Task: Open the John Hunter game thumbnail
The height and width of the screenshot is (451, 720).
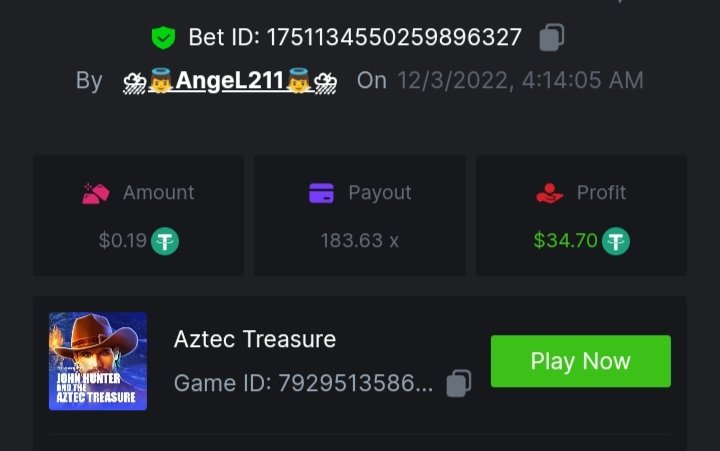Action: 98,361
